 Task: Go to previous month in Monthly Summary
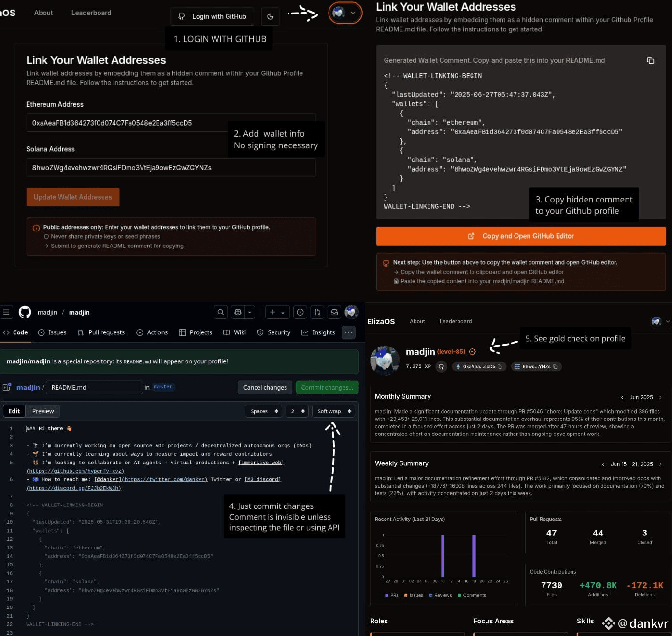[622, 397]
